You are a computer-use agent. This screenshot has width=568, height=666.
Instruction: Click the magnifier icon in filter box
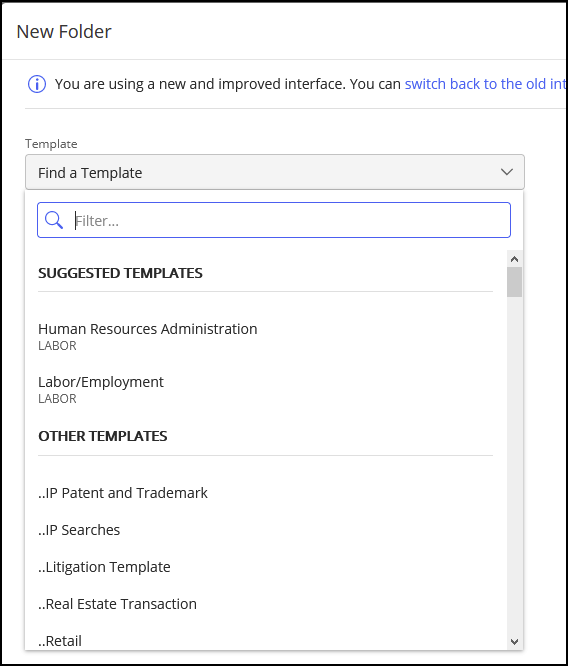tap(54, 220)
